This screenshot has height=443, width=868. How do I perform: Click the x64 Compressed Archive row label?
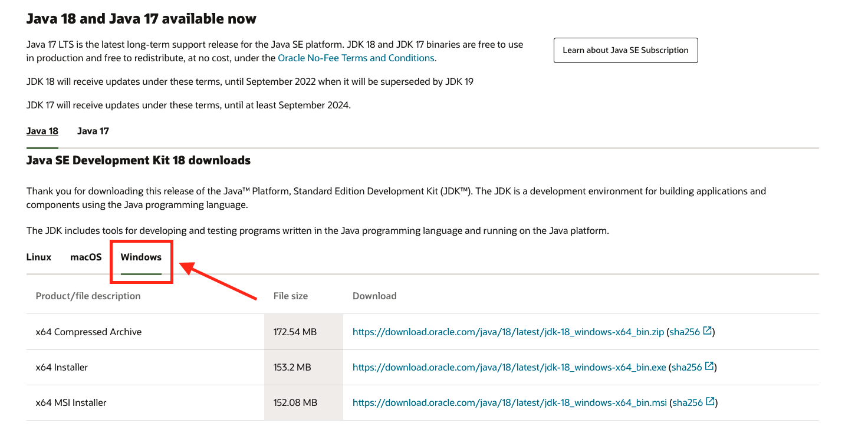pyautogui.click(x=88, y=332)
